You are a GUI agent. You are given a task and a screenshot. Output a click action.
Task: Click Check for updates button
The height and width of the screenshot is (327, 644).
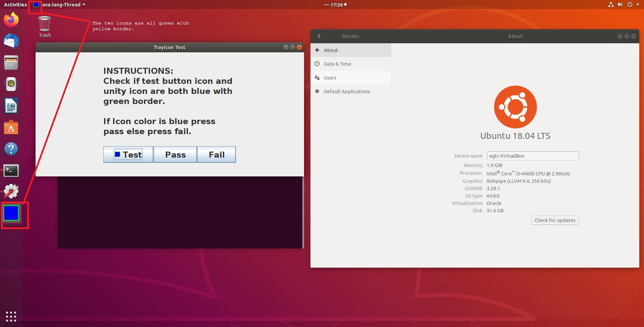[555, 220]
